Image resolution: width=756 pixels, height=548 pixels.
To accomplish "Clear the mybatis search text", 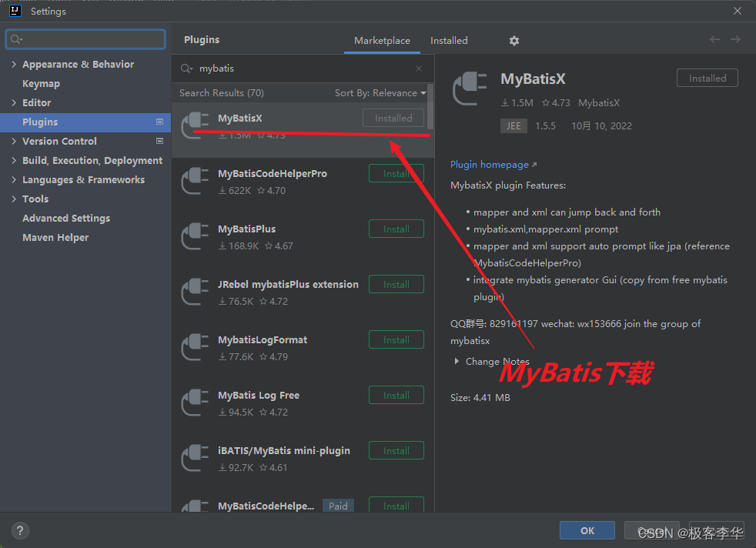I will pyautogui.click(x=419, y=68).
